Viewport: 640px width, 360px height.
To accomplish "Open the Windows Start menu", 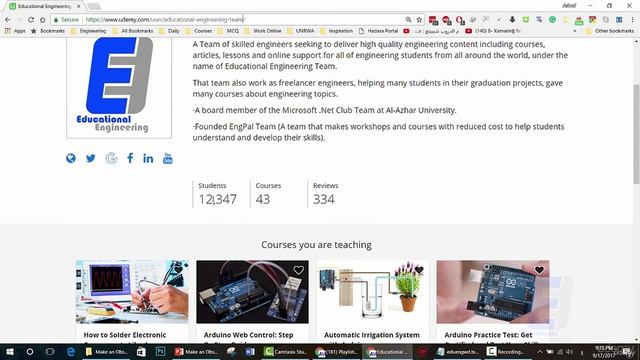I will tap(10, 351).
